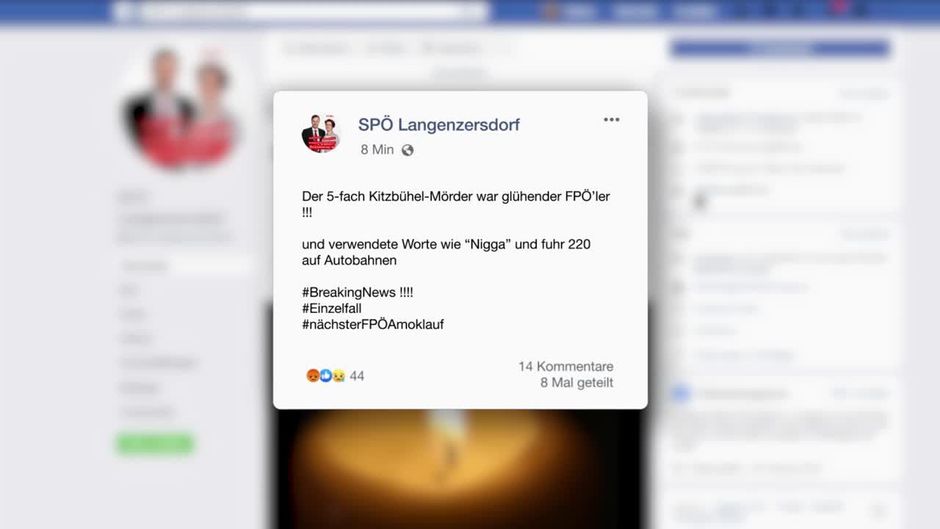
Task: Click the SPÖ Langenzersdorf post avatar
Action: click(x=321, y=133)
